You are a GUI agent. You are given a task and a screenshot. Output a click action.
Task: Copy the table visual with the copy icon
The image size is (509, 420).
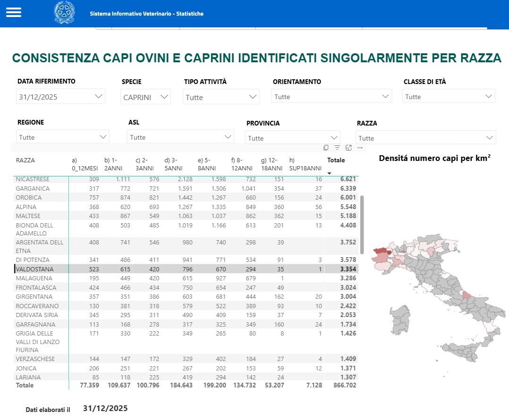click(x=326, y=148)
